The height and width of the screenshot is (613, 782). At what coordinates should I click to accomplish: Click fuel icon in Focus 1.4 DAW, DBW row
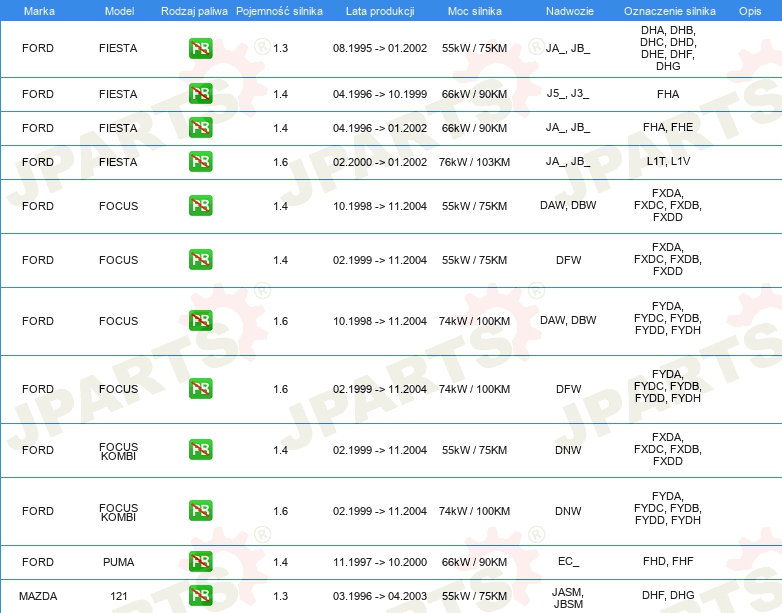coord(200,205)
